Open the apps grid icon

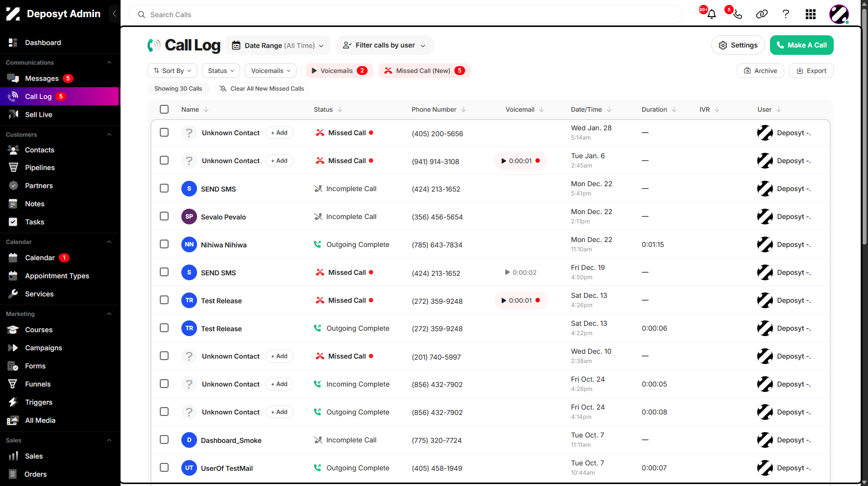tap(811, 14)
